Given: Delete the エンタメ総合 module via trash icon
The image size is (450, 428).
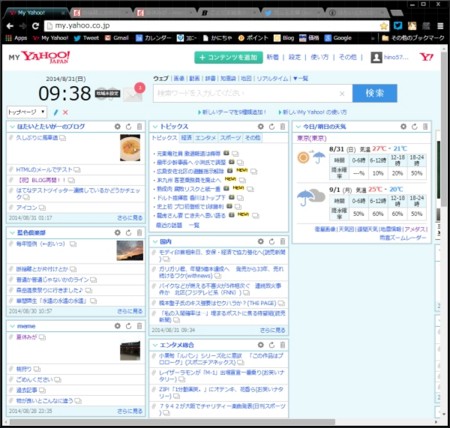Looking at the screenshot, I should point(282,345).
